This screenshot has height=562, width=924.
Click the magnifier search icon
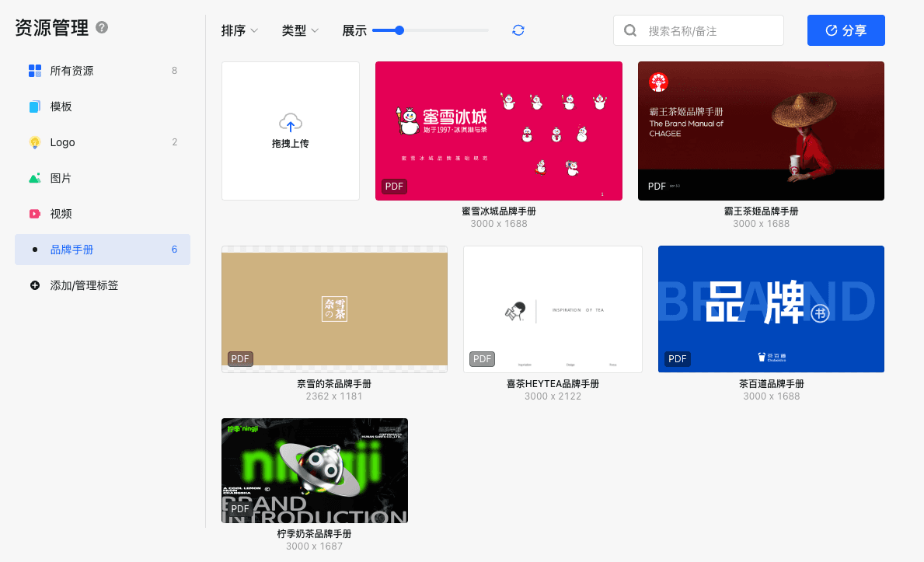(630, 30)
